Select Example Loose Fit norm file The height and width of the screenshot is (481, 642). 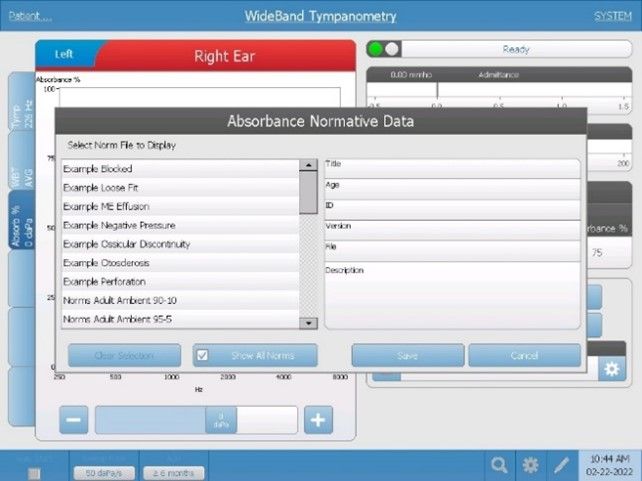(x=181, y=187)
